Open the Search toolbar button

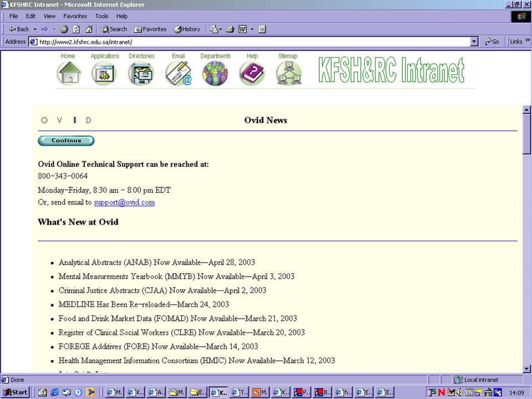tap(114, 29)
